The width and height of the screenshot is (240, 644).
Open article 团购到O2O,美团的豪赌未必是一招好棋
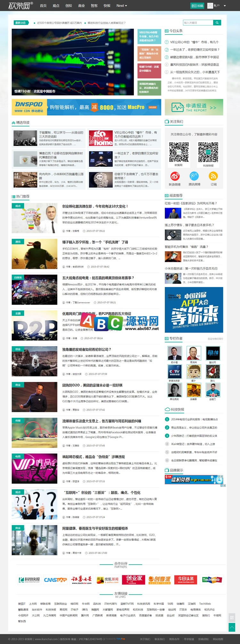(x=92, y=385)
